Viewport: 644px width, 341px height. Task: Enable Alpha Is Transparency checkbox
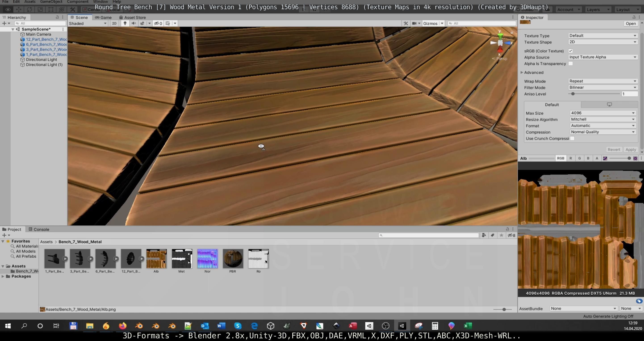(x=571, y=63)
